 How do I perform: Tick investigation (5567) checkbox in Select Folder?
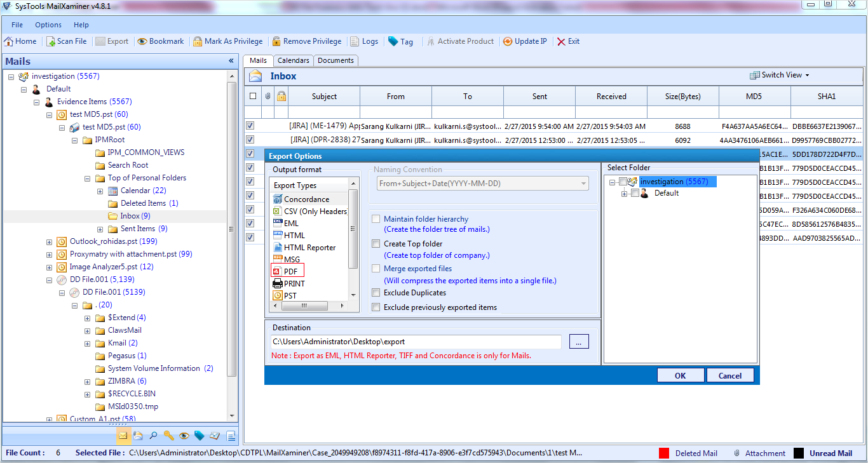pyautogui.click(x=623, y=182)
